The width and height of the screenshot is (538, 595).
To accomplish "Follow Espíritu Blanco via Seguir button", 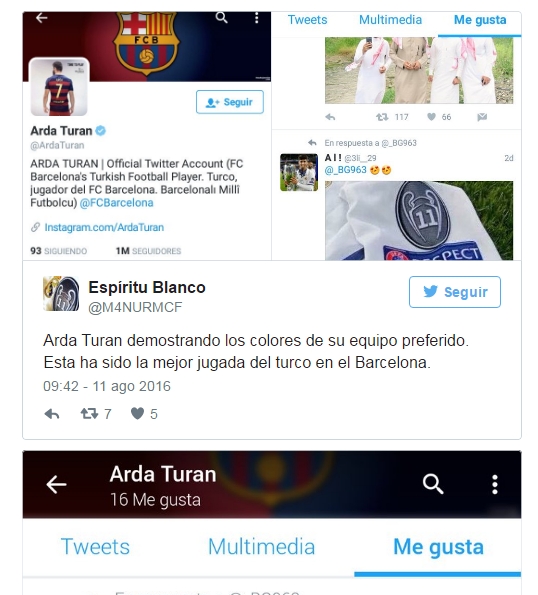I will coord(455,292).
